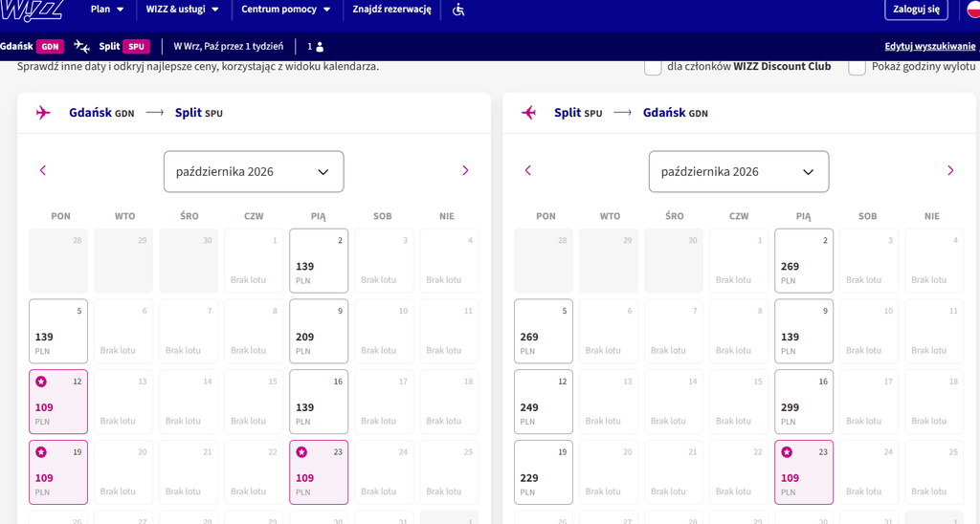Screen dimensions: 980x524
Task: Click the return PON column header
Action: (546, 216)
